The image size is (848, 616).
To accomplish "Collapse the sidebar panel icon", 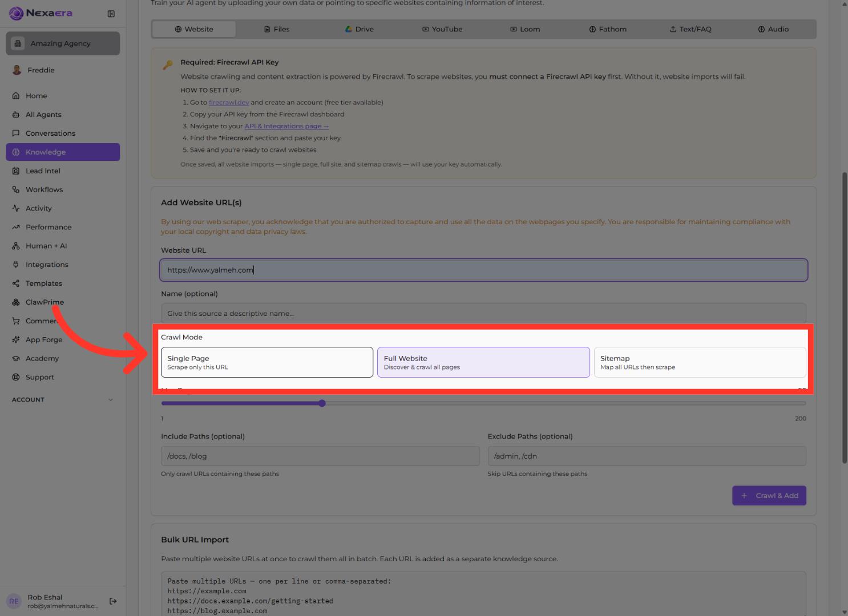I will (x=111, y=14).
